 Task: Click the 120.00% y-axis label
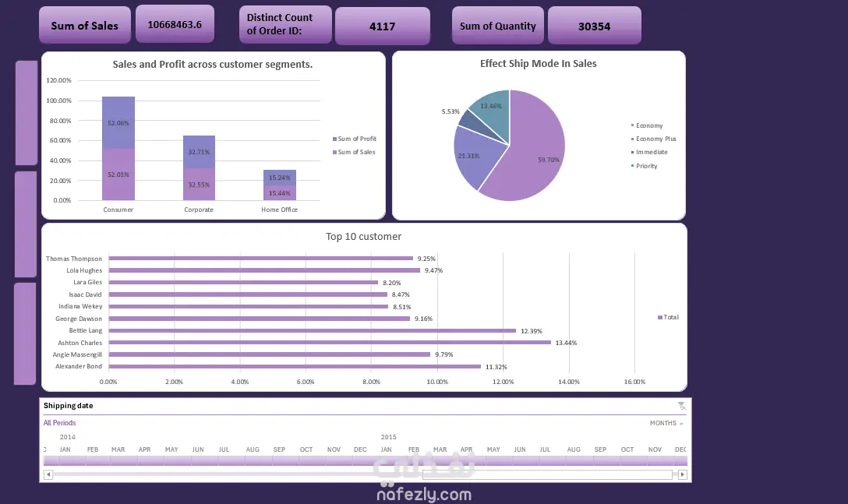[59, 80]
